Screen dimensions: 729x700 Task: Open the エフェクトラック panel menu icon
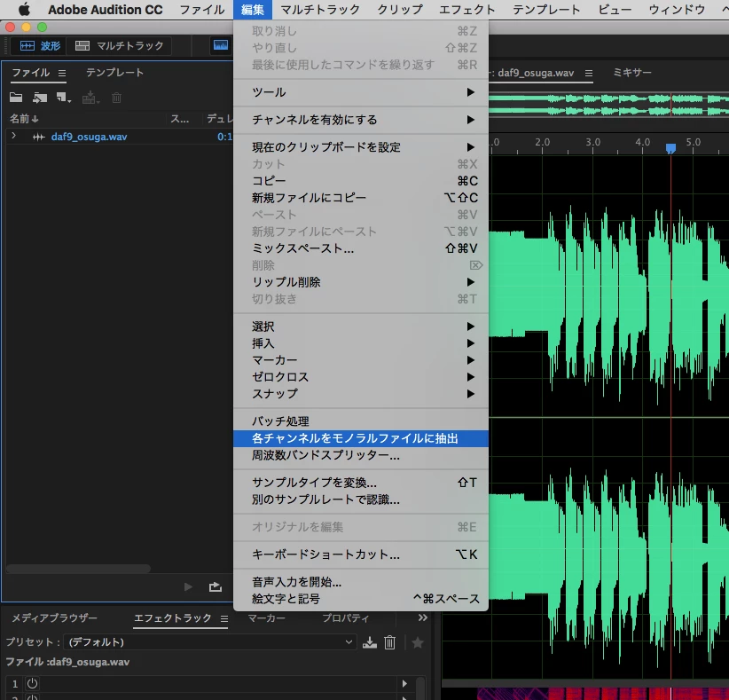coord(224,618)
